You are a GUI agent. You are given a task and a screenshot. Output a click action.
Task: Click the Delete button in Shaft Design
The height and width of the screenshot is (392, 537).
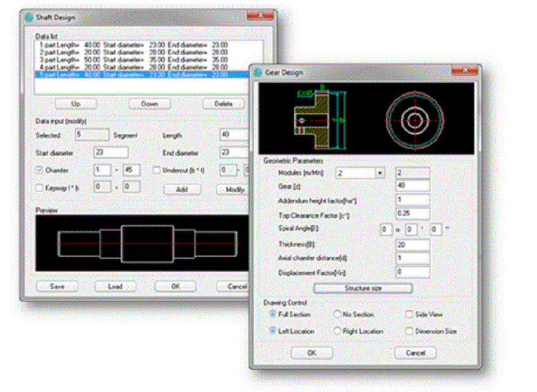[x=224, y=104]
